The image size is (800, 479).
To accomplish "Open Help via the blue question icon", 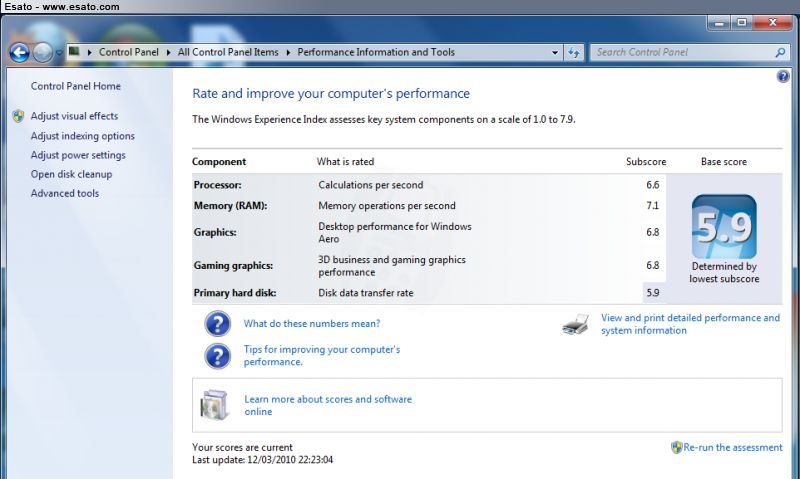I will tap(783, 77).
